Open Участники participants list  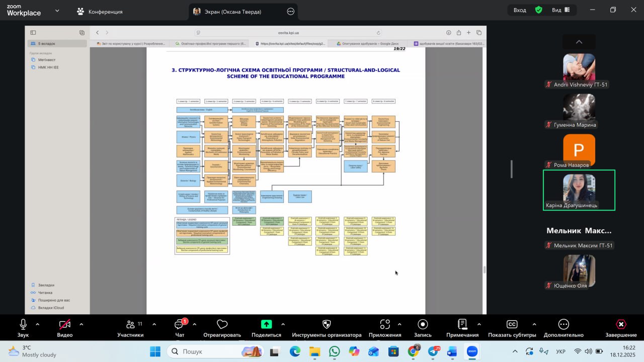130,325
